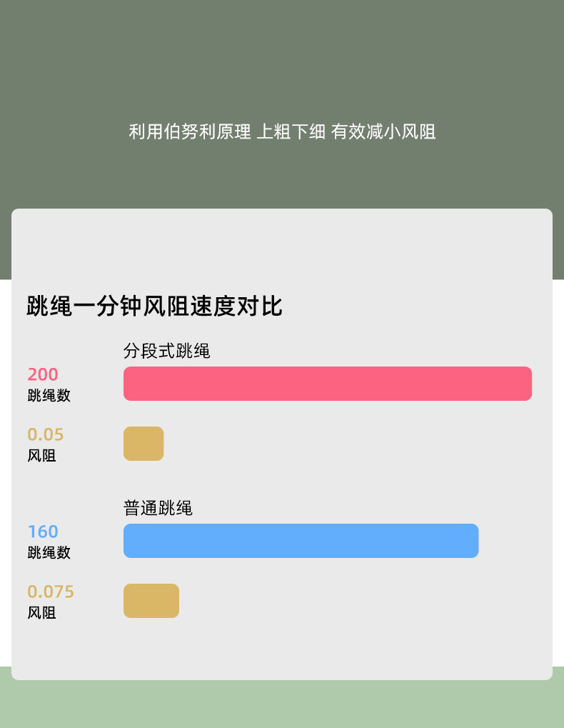
Task: Click the yellow value 0.05
Action: [46, 434]
